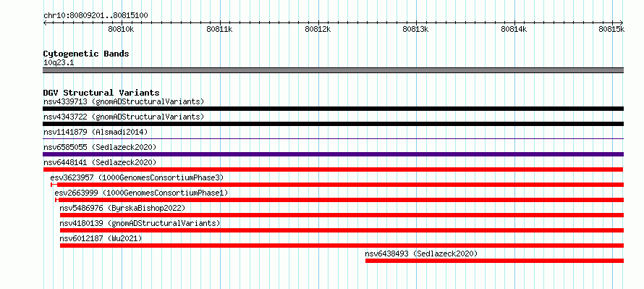Screen dimensions: 644x289
Task: Open the nsv6585055 Sedlazeck2020 variant label
Action: tap(100, 147)
